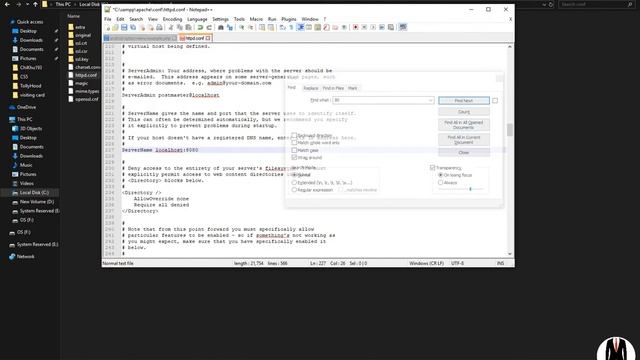Click the Zoom Out toolbar icon
The image size is (640, 360).
pos(250,27)
